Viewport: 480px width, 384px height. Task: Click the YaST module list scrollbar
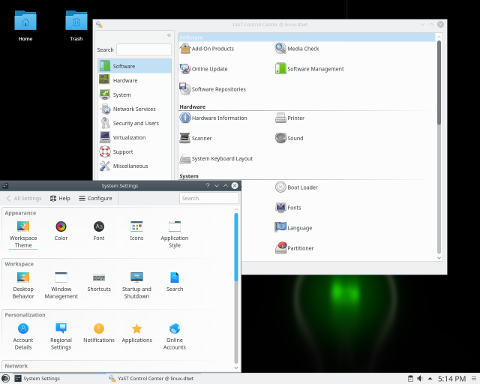pyautogui.click(x=439, y=83)
